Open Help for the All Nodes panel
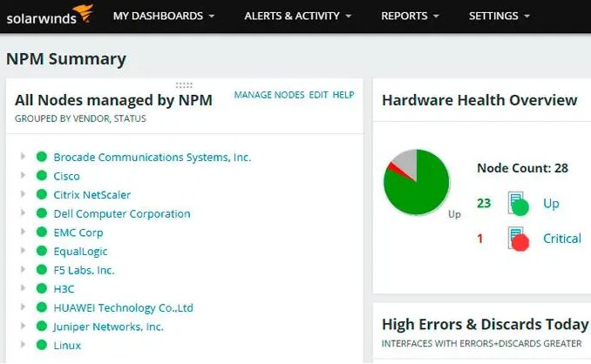 343,95
